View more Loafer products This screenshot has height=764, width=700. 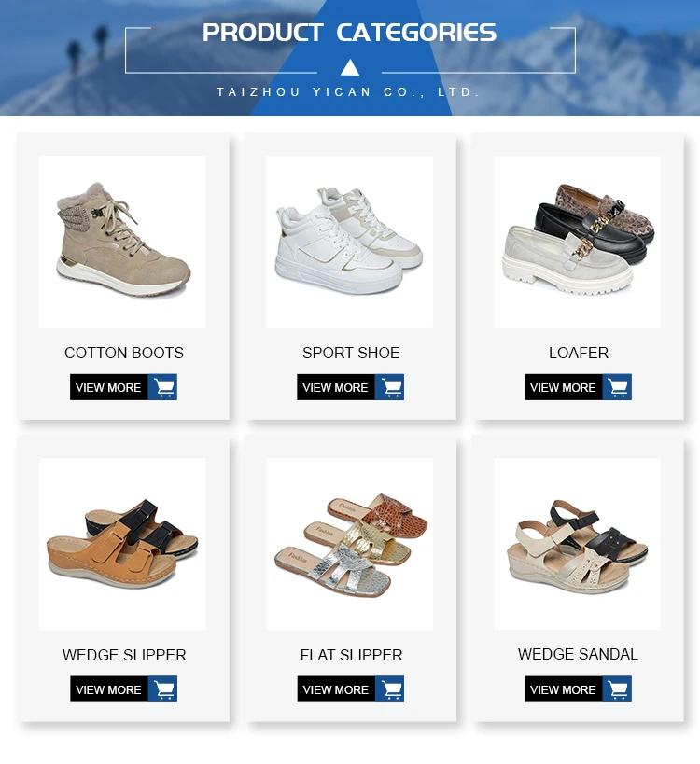click(x=564, y=387)
